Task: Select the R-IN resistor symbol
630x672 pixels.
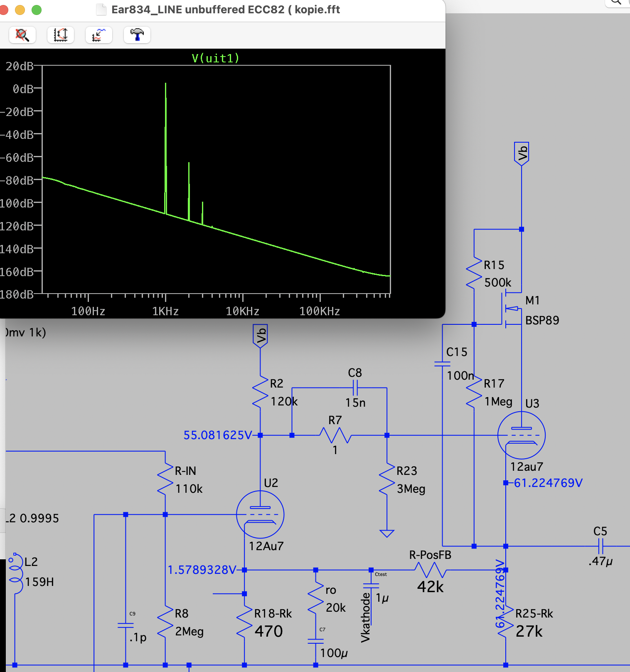Action: pos(165,479)
